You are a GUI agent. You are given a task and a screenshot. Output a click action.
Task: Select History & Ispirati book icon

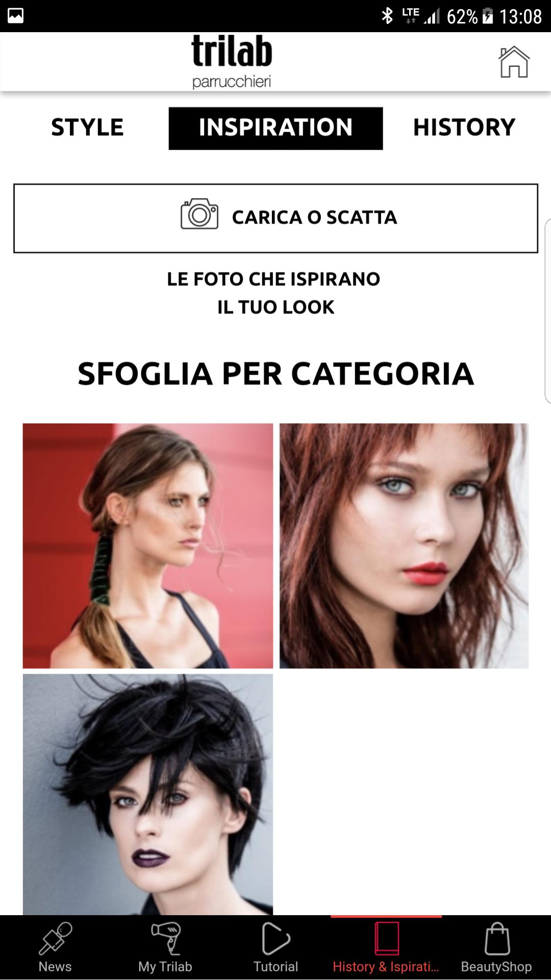click(x=387, y=938)
